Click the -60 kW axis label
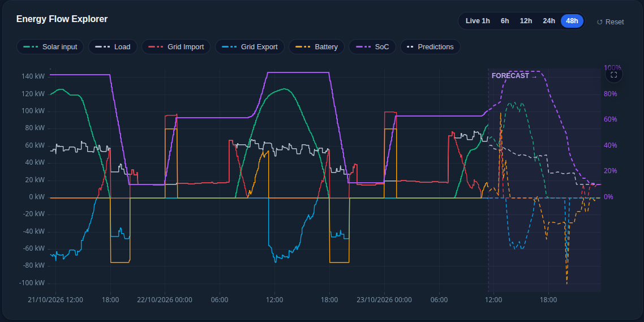Viewport: 644px width, 322px height. click(x=34, y=249)
